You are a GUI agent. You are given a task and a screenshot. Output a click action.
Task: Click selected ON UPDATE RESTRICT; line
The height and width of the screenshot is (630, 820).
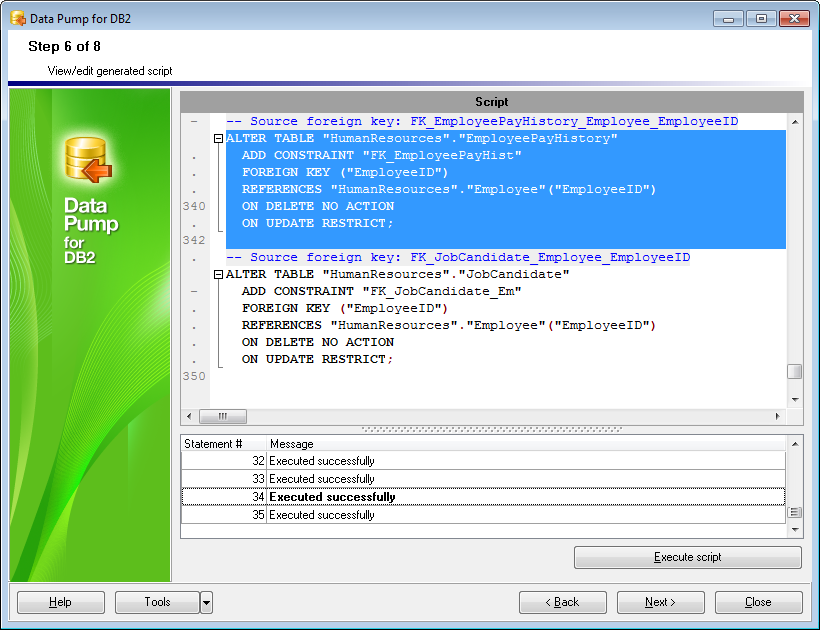[x=317, y=223]
